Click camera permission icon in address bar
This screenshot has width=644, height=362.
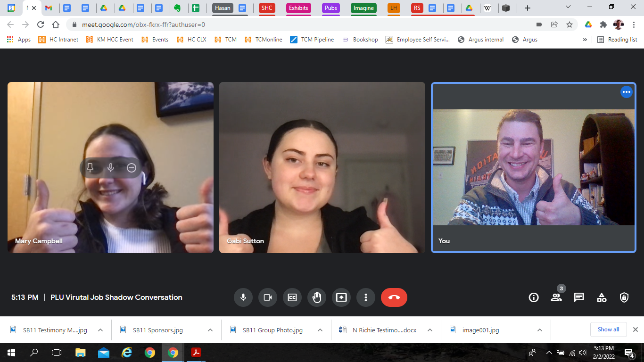pos(539,25)
